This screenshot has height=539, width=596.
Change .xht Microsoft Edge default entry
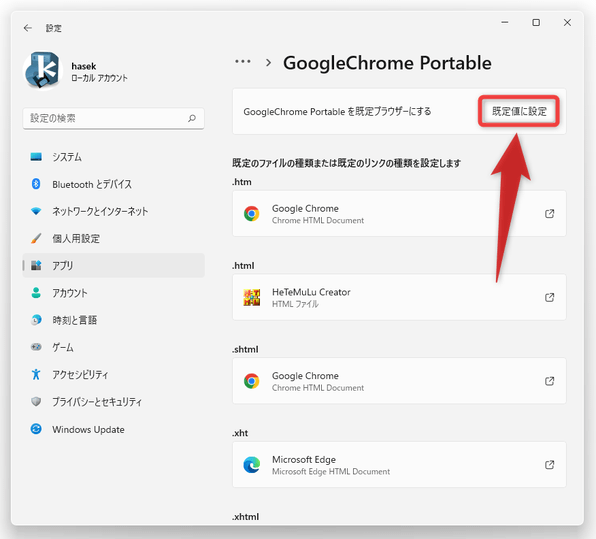tap(399, 464)
